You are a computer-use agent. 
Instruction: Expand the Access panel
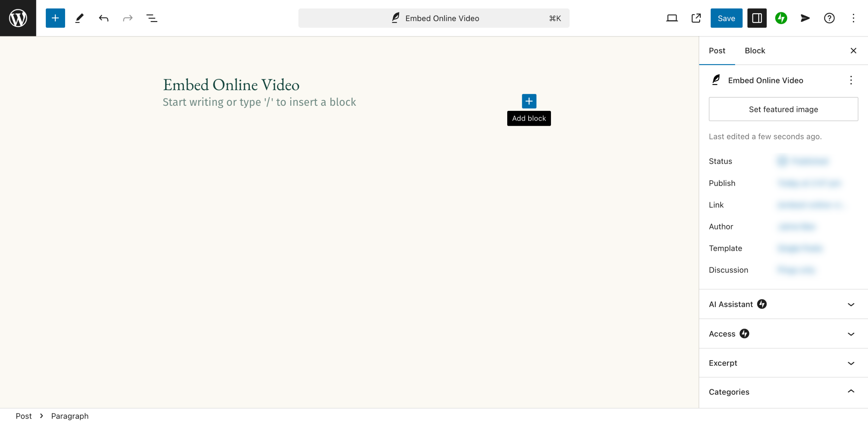point(783,334)
